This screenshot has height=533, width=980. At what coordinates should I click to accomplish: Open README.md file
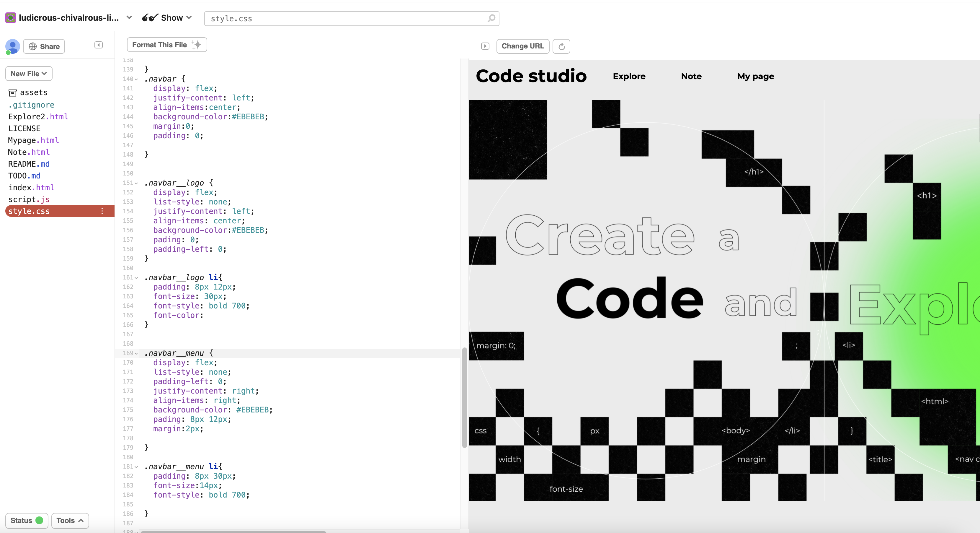click(x=29, y=164)
